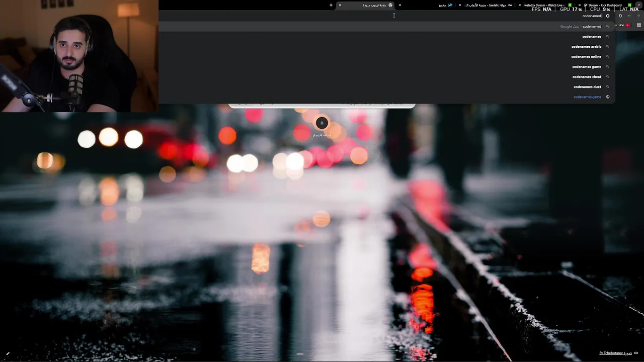Open Ev Tchebotarev photo credit link
This screenshot has height=362, width=644.
[x=615, y=353]
